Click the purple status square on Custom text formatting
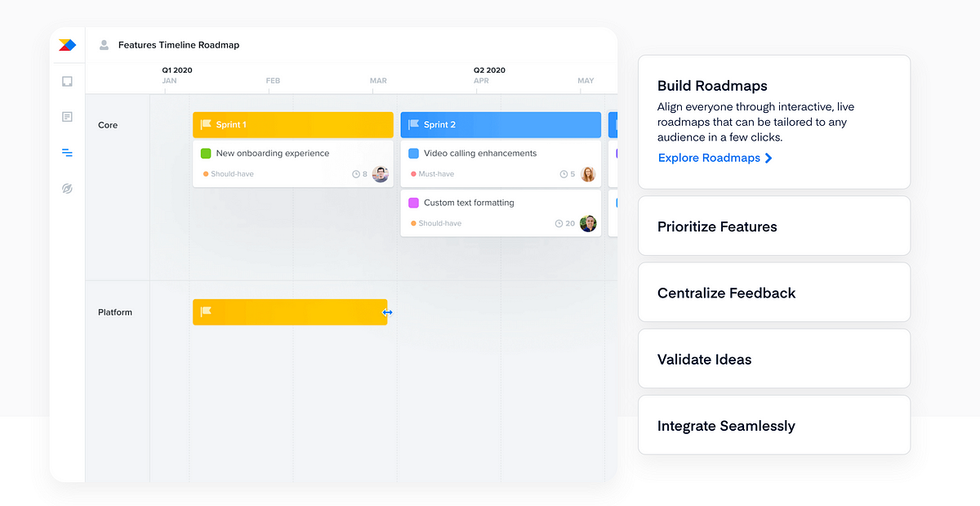 (413, 202)
